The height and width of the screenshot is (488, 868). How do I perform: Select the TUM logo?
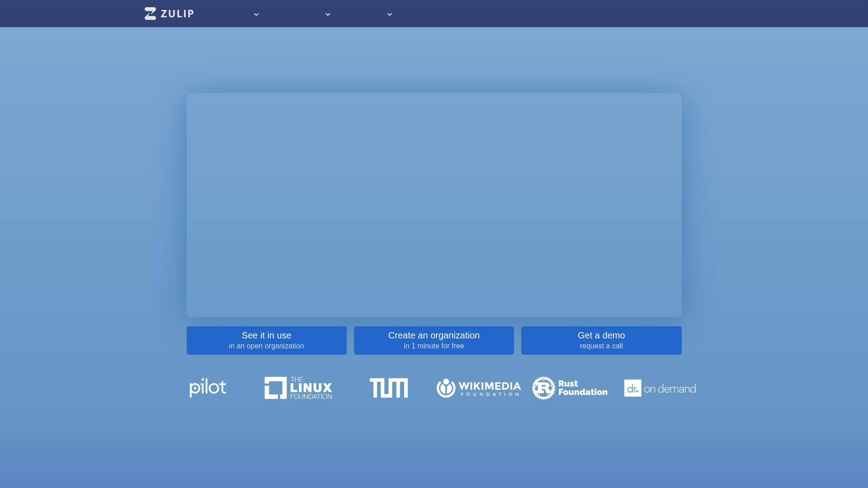click(x=389, y=388)
